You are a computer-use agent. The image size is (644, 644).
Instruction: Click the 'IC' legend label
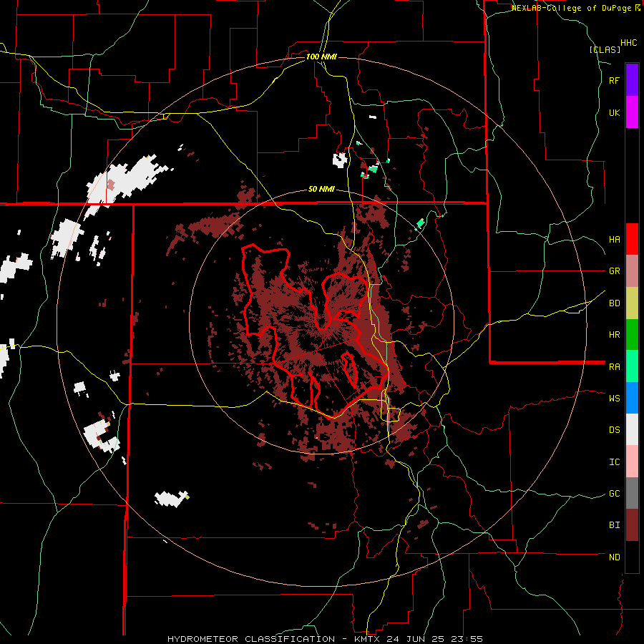[x=614, y=462]
